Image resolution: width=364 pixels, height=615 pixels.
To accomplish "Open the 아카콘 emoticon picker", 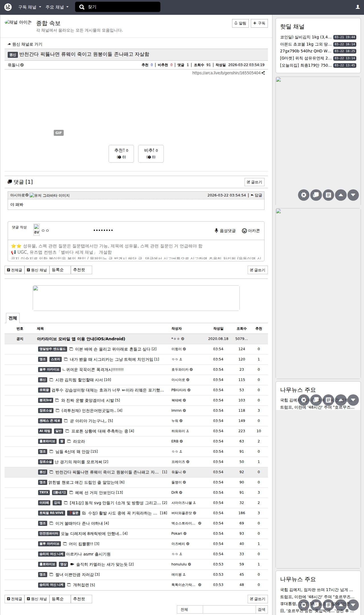I will click(251, 231).
